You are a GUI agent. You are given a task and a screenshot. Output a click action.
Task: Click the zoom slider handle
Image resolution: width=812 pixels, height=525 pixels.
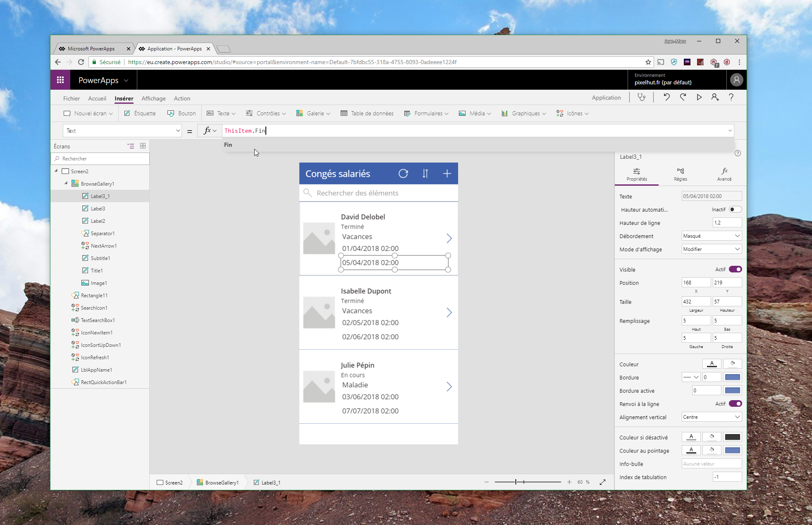point(516,482)
